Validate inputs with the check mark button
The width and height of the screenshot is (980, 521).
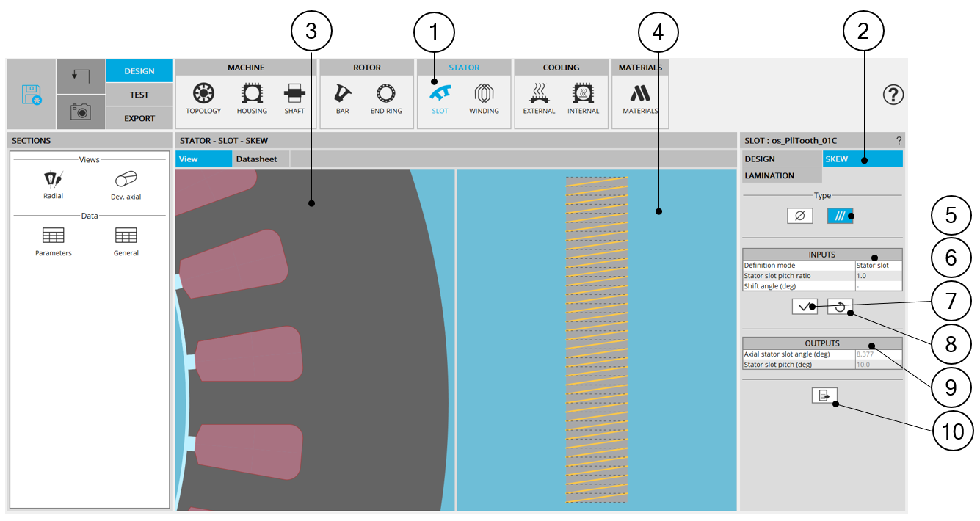(805, 307)
